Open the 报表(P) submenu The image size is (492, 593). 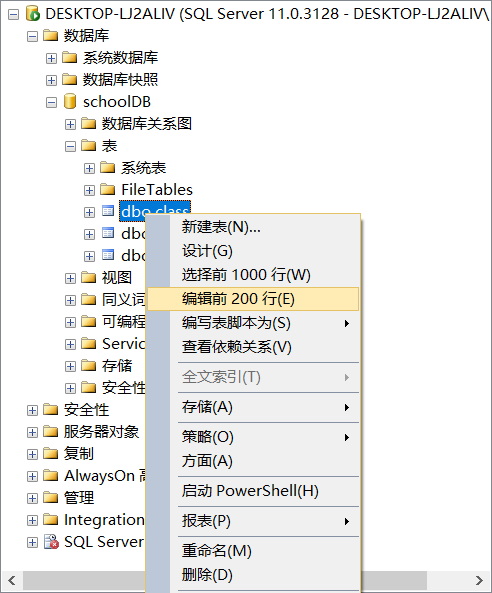click(x=253, y=522)
